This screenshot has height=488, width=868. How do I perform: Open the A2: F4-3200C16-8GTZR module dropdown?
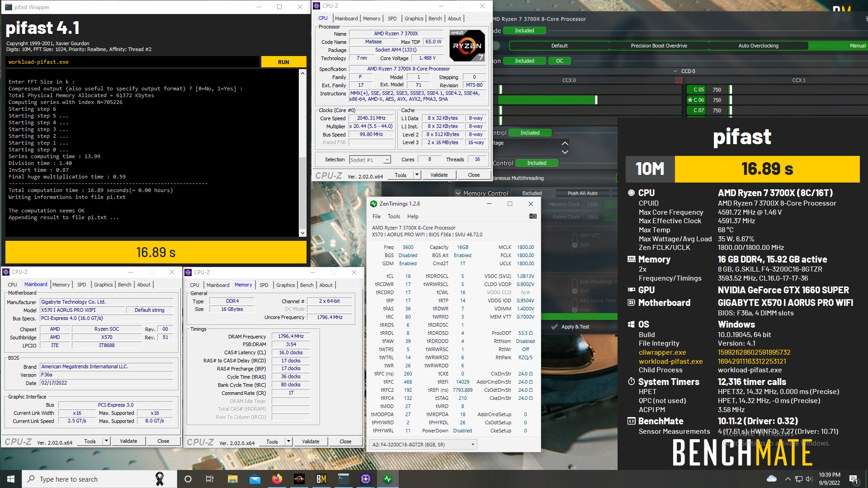click(423, 445)
